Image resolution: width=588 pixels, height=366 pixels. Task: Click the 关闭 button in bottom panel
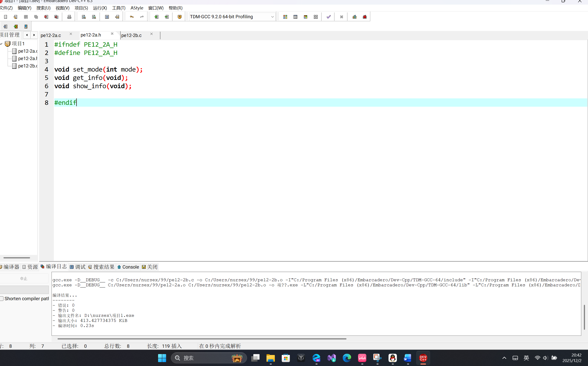click(x=150, y=267)
